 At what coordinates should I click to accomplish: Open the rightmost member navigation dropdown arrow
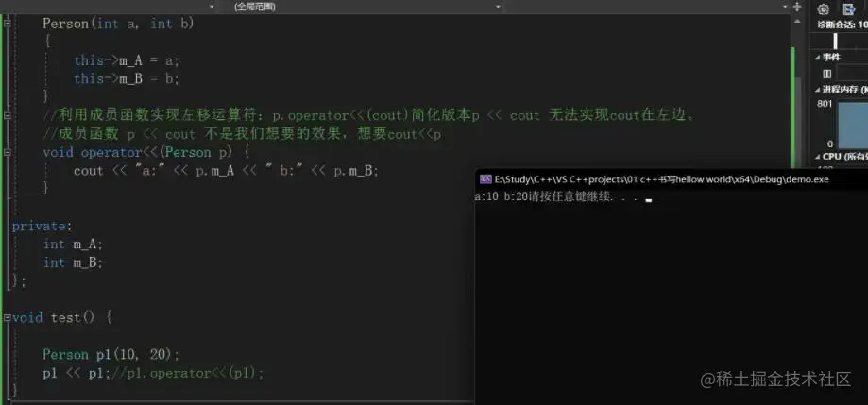point(784,7)
